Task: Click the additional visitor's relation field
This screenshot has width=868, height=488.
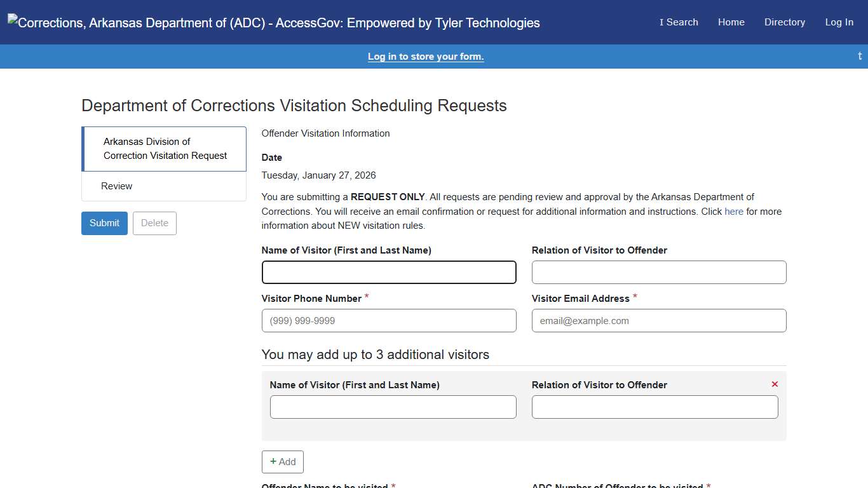Action: [x=654, y=407]
